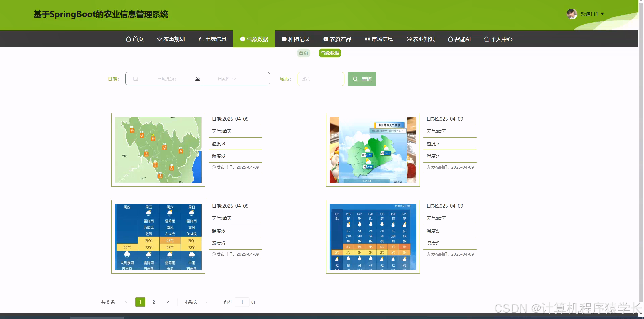
Task: Click the globe icon of 市场信息
Action: pos(367,39)
